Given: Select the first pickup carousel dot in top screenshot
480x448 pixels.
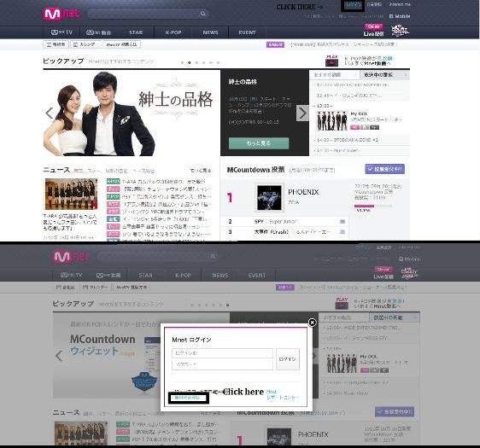Looking at the screenshot, I should [x=182, y=62].
